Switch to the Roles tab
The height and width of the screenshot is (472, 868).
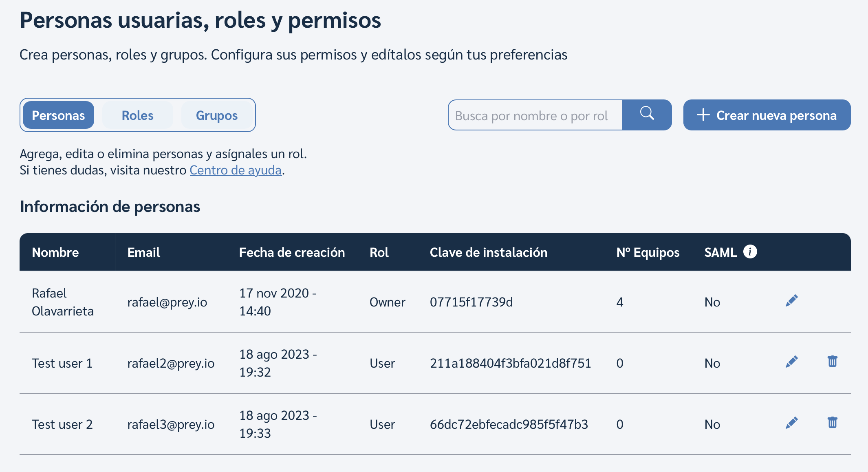(138, 115)
